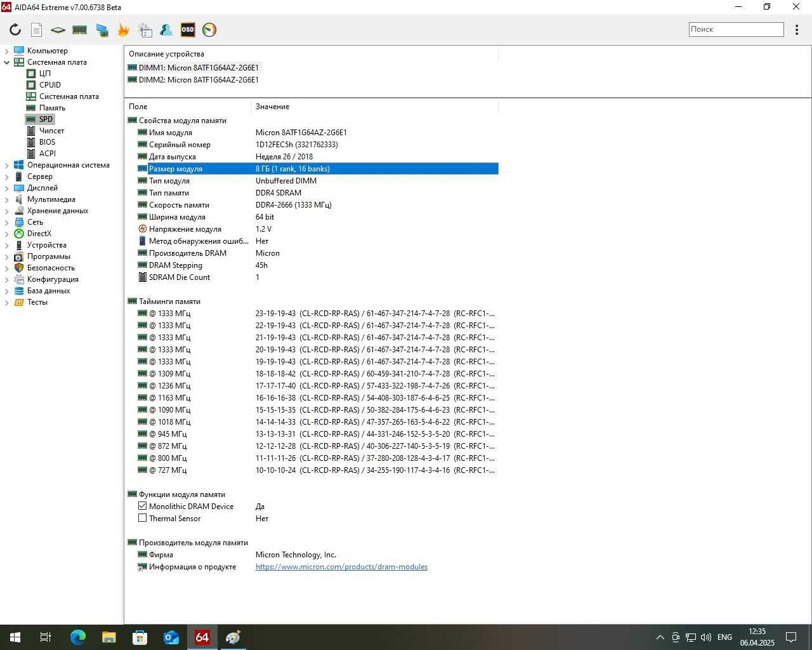Viewport: 812px width, 650px height.
Task: Open Безопасность category in tree
Action: pos(51,268)
